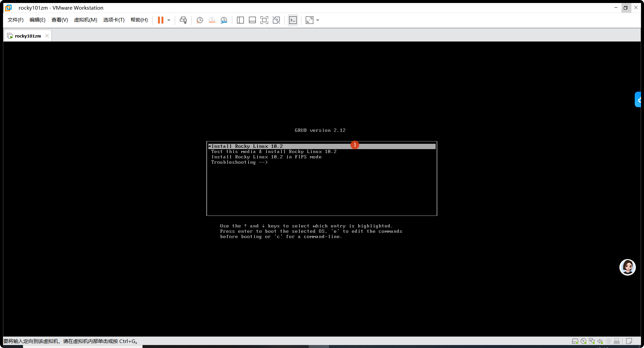The height and width of the screenshot is (348, 644).
Task: Click the hard disk device status icon
Action: coord(575,341)
